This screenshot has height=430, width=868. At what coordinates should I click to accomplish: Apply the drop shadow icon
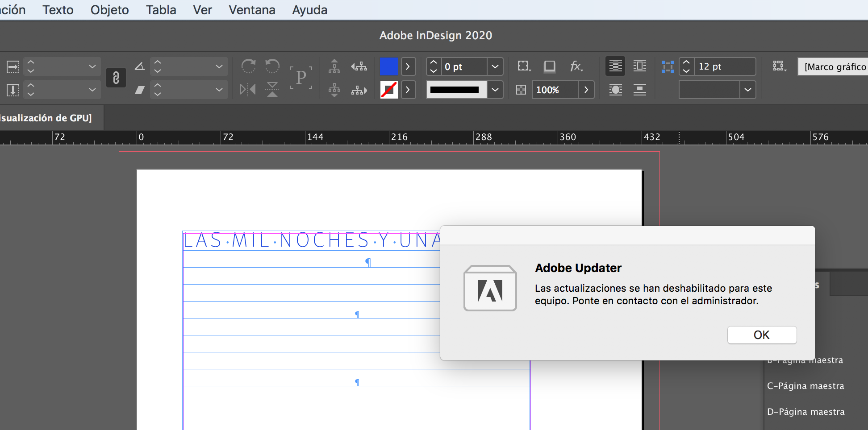549,66
